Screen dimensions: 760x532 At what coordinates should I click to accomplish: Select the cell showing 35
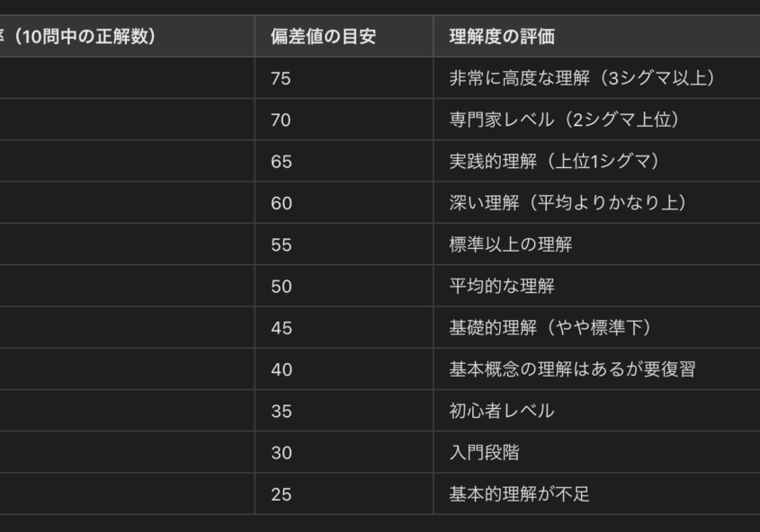[x=281, y=412]
